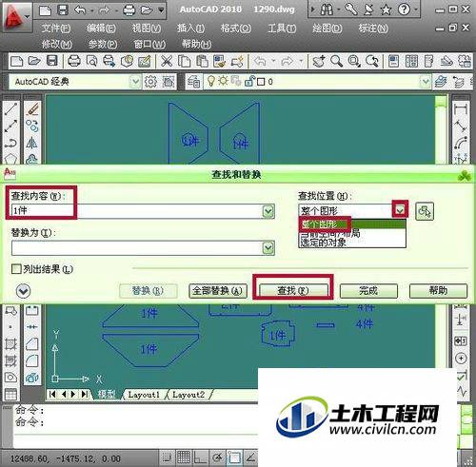Click the 全部替换(A) button
Screen dimensions: 476x467
(x=218, y=291)
